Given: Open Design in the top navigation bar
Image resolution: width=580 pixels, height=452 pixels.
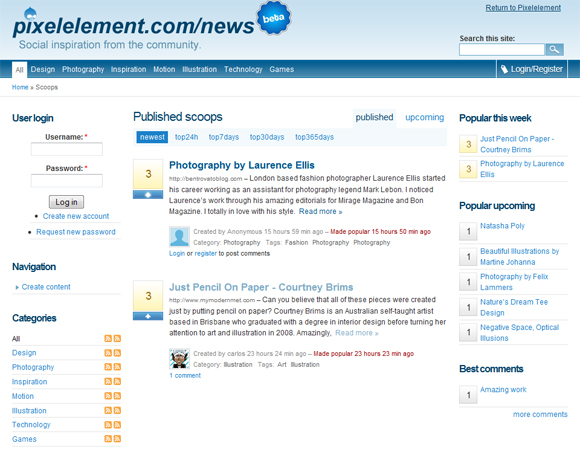Looking at the screenshot, I should coord(43,70).
